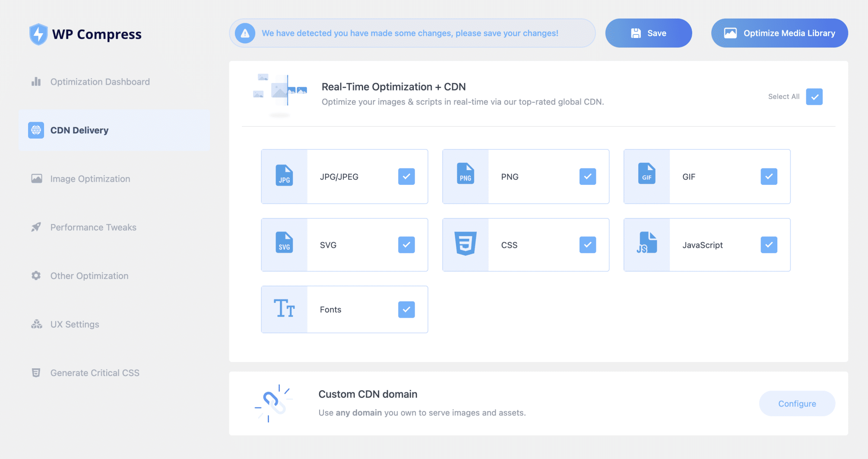Click the PNG label text
This screenshot has width=868, height=459.
click(510, 177)
